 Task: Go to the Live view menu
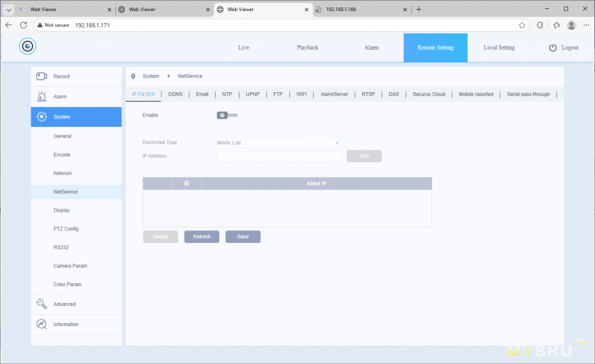(x=244, y=48)
